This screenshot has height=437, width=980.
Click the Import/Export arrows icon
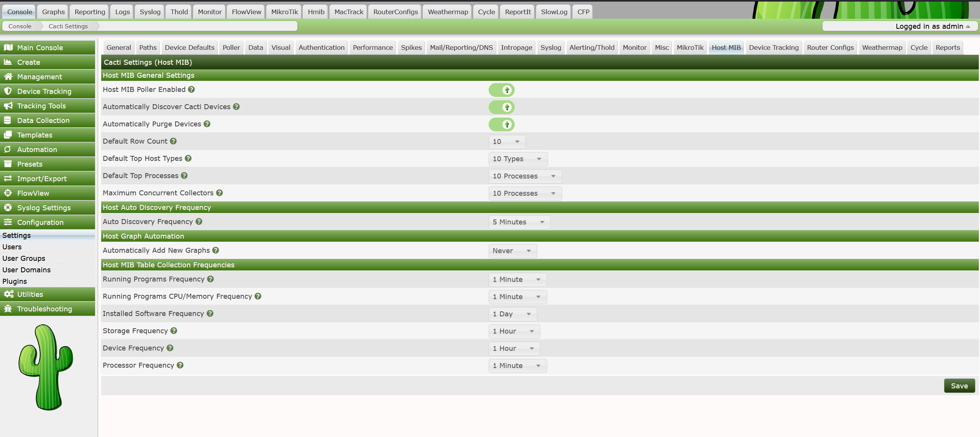point(8,178)
